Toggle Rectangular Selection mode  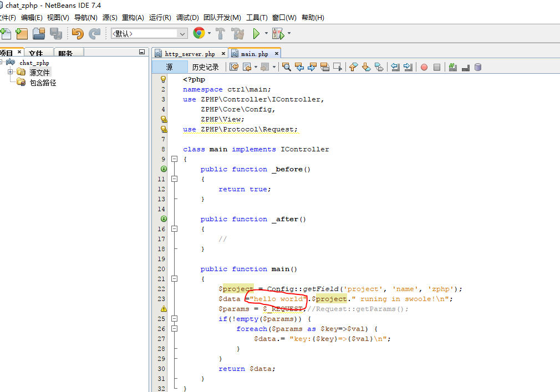point(338,67)
